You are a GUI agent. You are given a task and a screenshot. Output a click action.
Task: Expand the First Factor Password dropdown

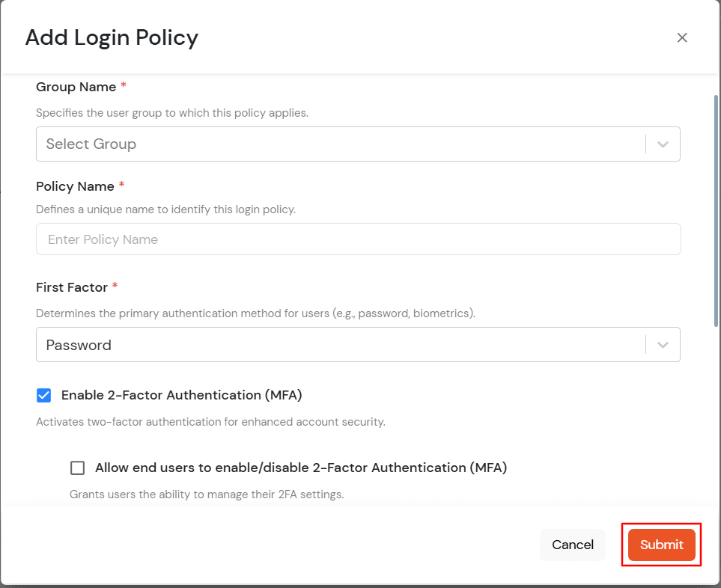coord(662,344)
